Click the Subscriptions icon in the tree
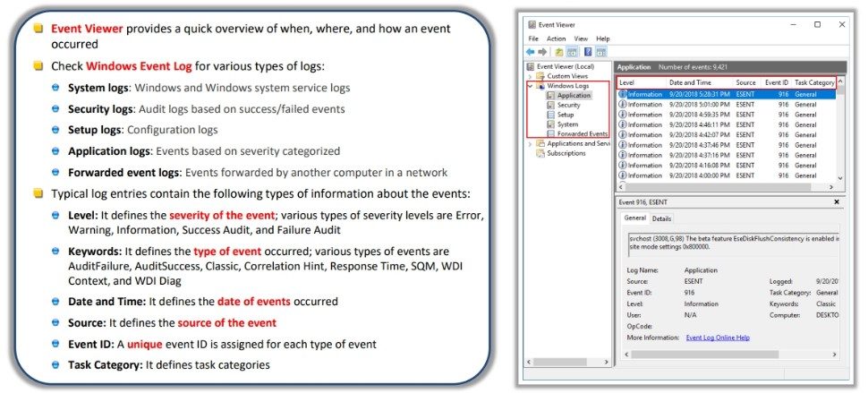This screenshot has height=393, width=868. (x=540, y=153)
